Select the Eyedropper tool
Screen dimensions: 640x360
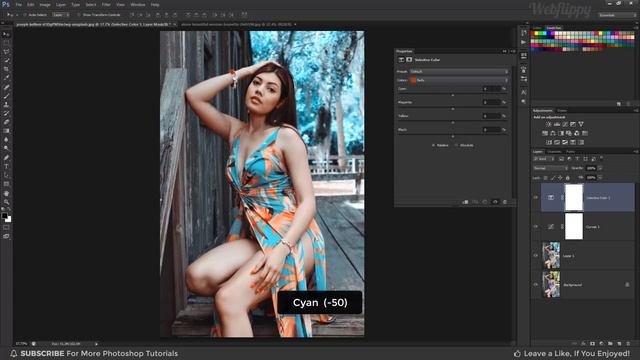[6, 78]
